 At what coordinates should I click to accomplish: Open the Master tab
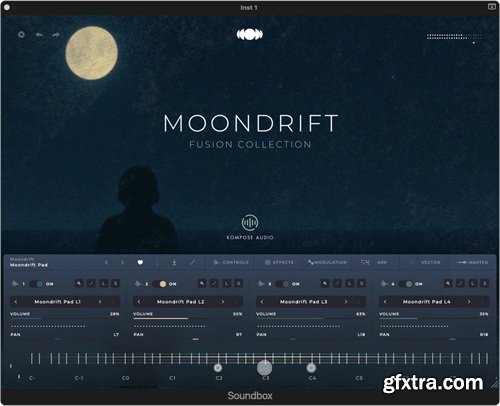472,262
